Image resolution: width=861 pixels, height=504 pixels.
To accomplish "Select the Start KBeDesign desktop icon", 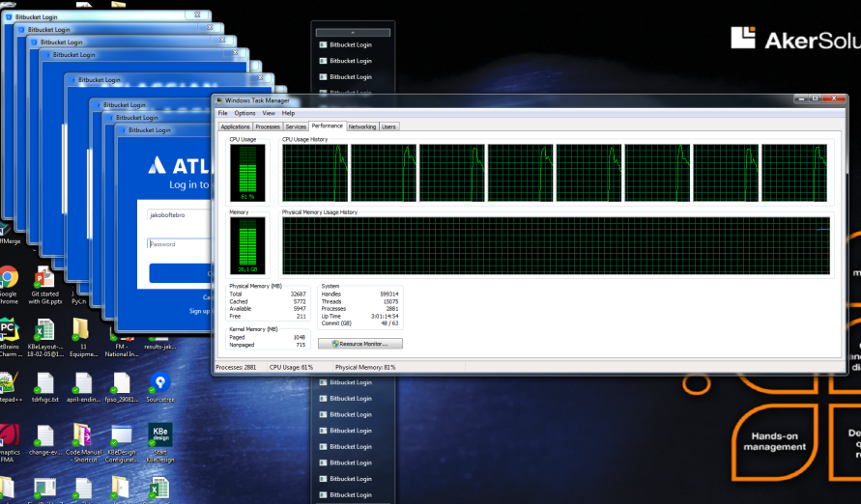I will 159,435.
